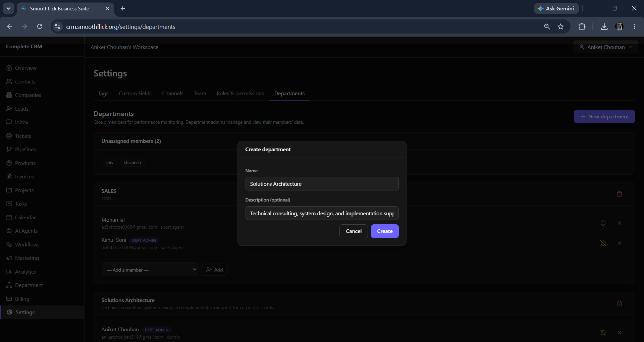Open a new browser tab
644x342 pixels.
[x=123, y=8]
